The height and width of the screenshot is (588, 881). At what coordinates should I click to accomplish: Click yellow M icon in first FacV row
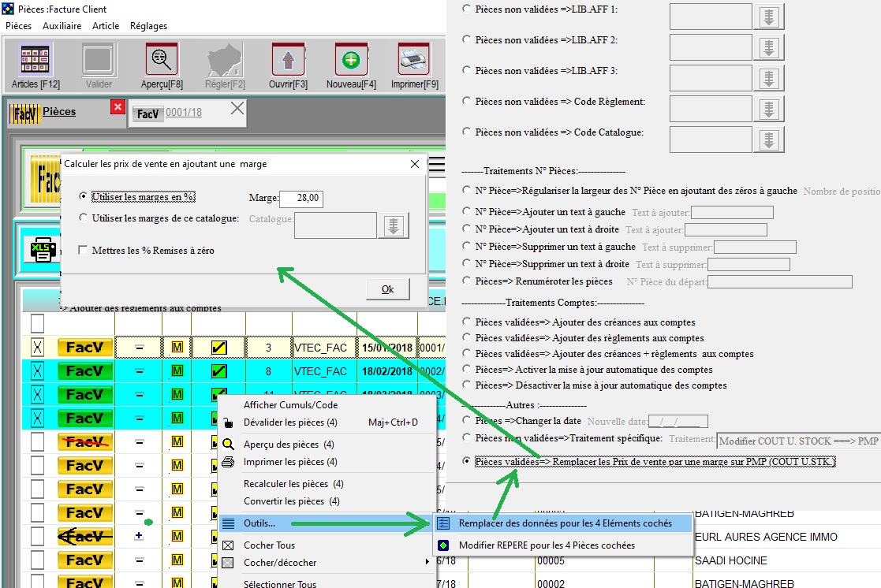click(177, 347)
